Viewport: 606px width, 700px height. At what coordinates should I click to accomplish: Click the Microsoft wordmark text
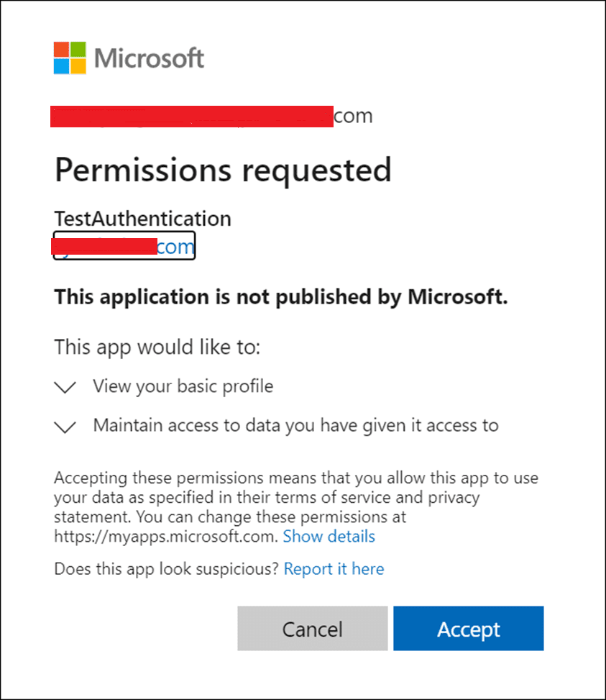[150, 58]
